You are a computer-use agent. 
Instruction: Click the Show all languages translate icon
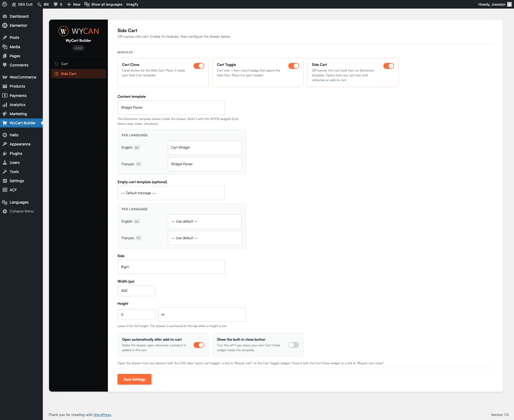(87, 4)
